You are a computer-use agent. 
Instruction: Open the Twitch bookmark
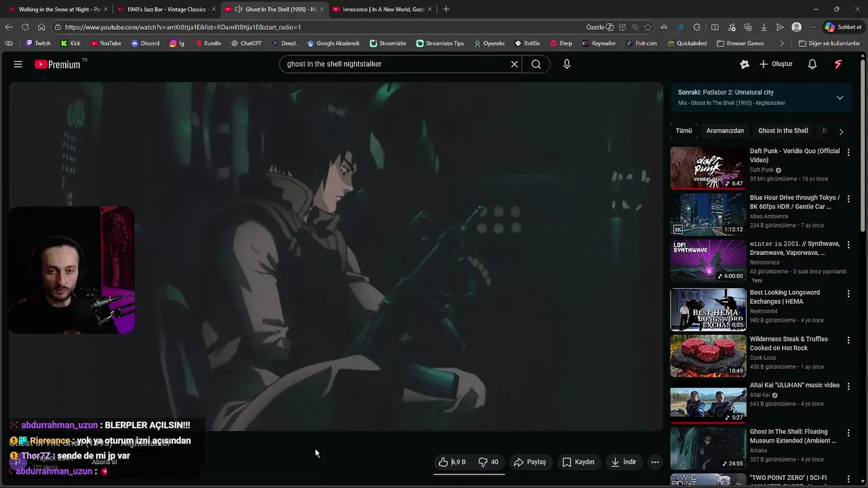tap(38, 43)
